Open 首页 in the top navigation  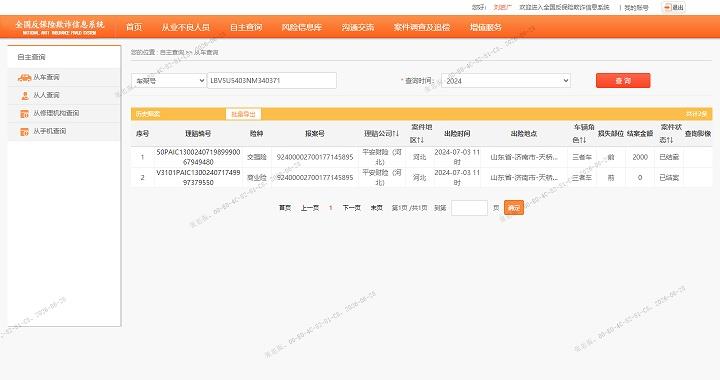pos(134,27)
